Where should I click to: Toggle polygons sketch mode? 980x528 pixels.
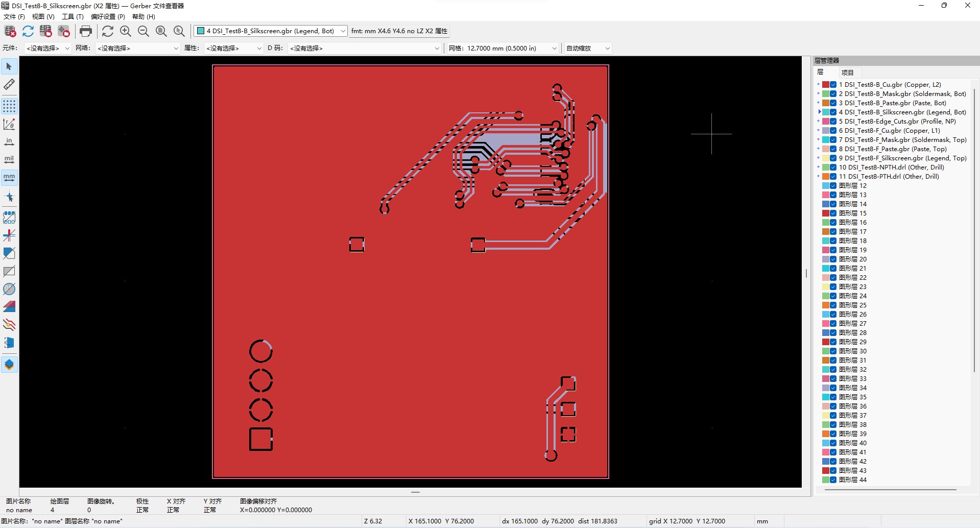pyautogui.click(x=9, y=253)
